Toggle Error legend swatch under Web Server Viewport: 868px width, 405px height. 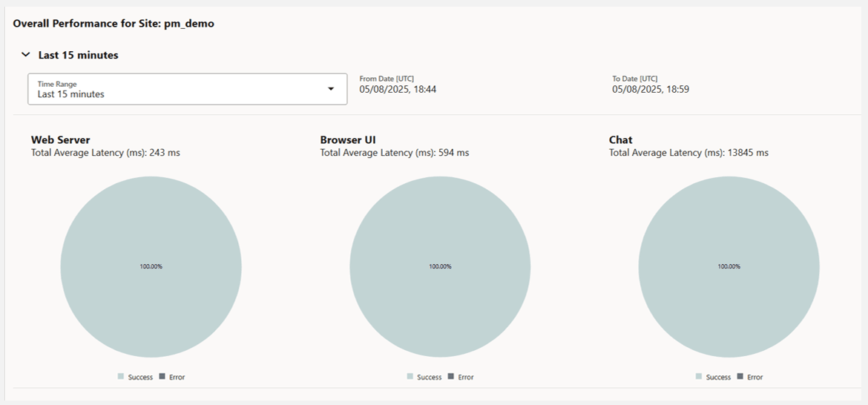pyautogui.click(x=162, y=376)
